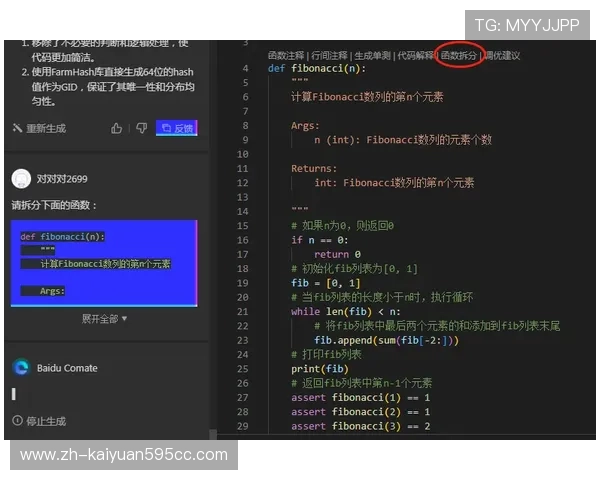Expand the code with 展开全部
600x480 pixels.
pyautogui.click(x=104, y=318)
